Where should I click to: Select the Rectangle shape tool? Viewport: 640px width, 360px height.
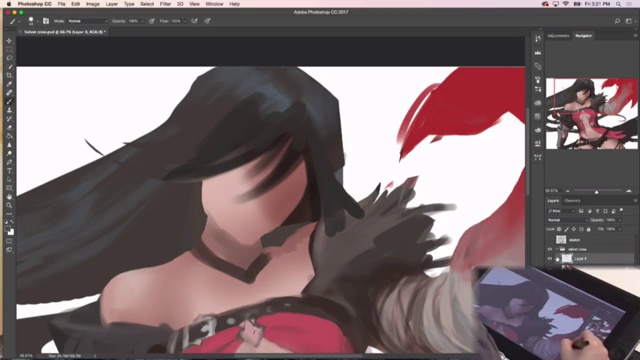(x=9, y=188)
